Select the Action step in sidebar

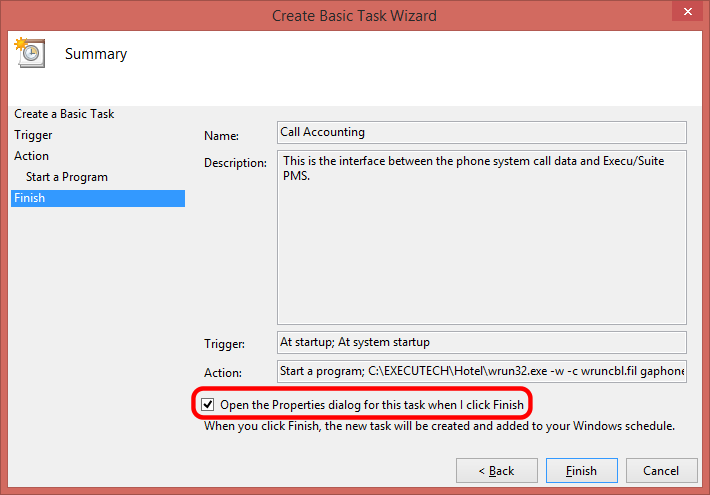[x=31, y=156]
